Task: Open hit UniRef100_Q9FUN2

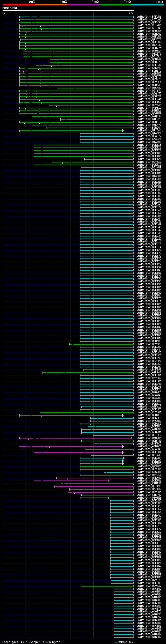Action: click(149, 37)
